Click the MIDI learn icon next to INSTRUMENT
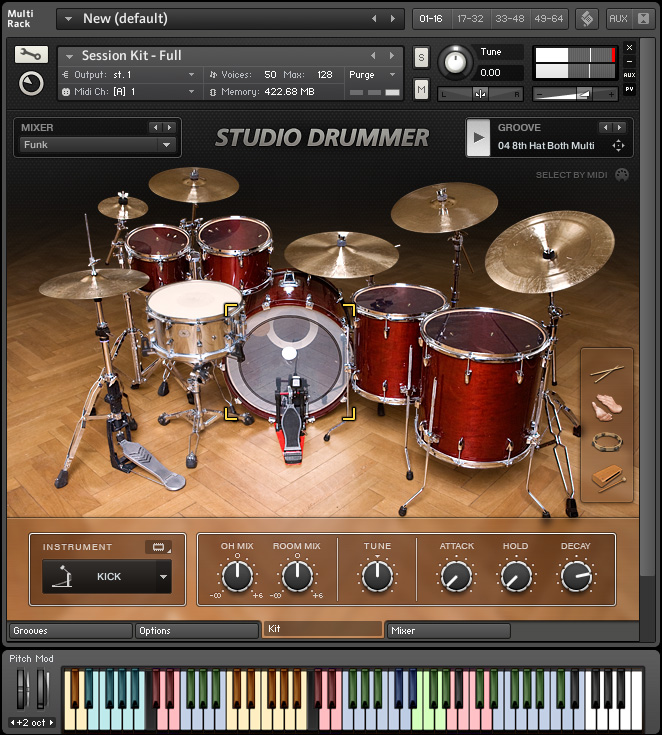The image size is (662, 735). pos(158,547)
